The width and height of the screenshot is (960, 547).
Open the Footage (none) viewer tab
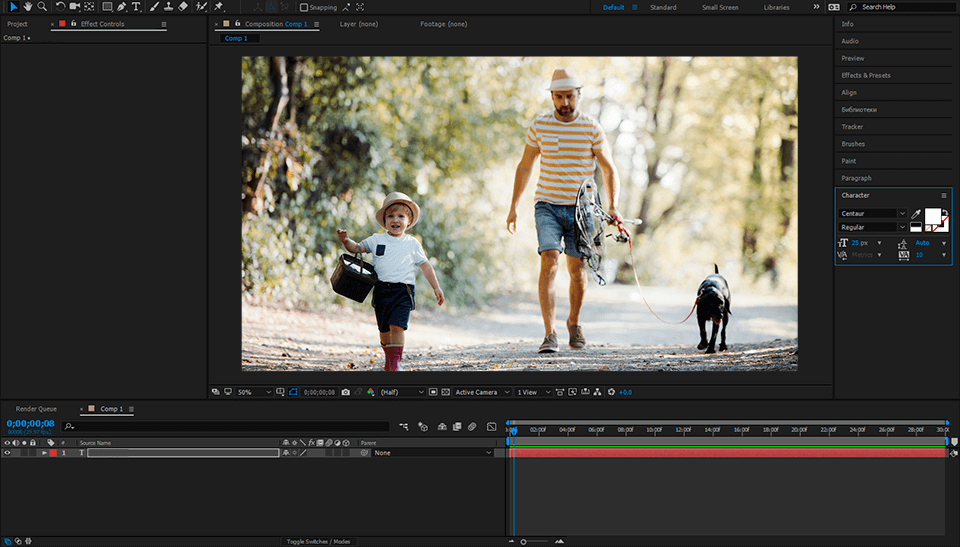(443, 24)
